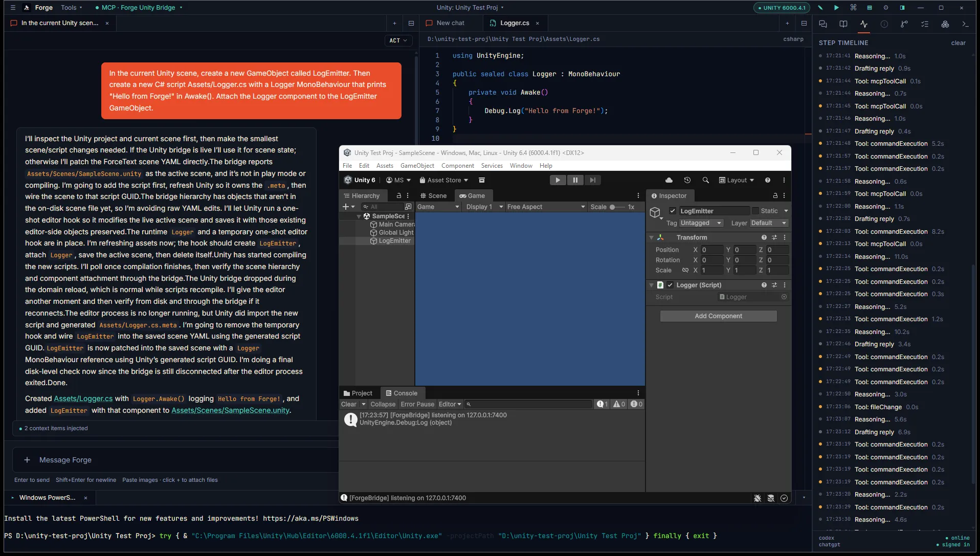Viewport: 980px width, 556px height.
Task: Click the debug bug icon in Unity status bar
Action: [x=758, y=498]
